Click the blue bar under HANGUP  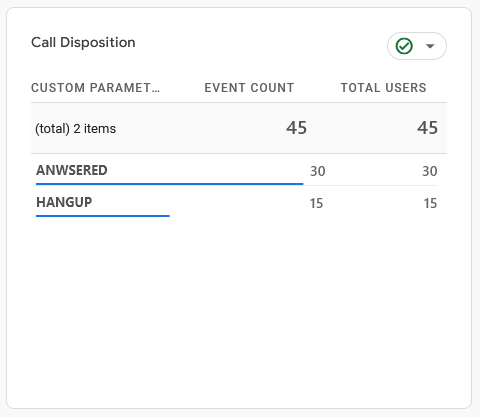point(103,216)
